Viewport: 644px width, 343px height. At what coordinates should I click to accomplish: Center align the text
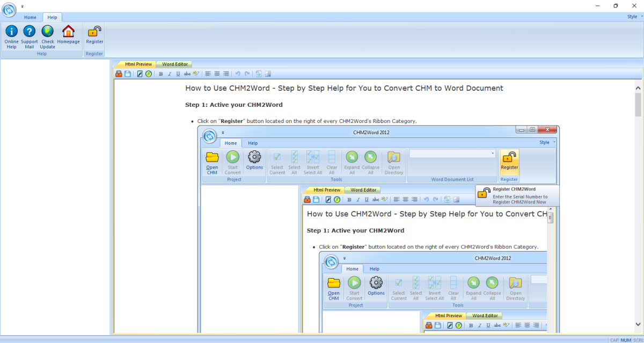click(x=217, y=74)
